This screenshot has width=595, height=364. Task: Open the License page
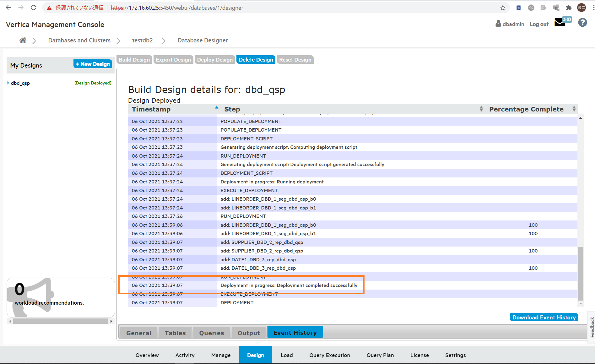click(419, 355)
